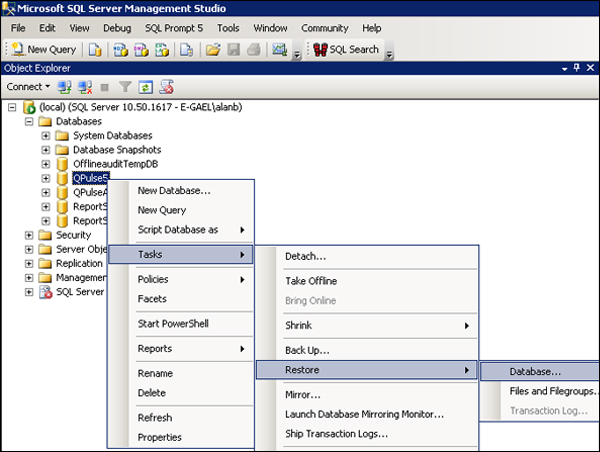Click the Filter funnel icon
600x452 pixels.
pyautogui.click(x=125, y=87)
